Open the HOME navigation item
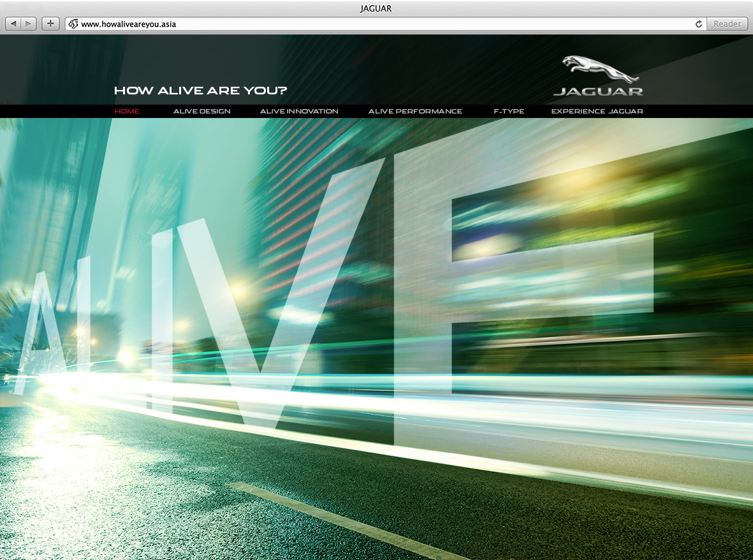This screenshot has height=560, width=753. pos(127,111)
